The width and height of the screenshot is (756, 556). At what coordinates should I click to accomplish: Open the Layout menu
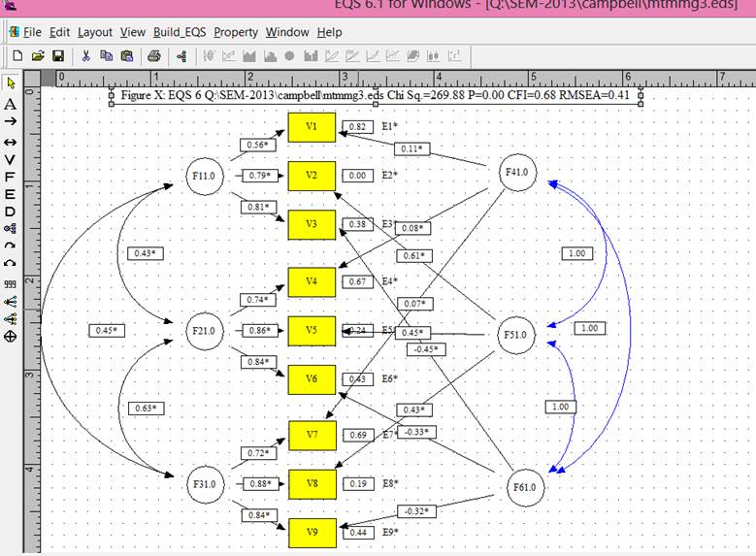click(95, 32)
